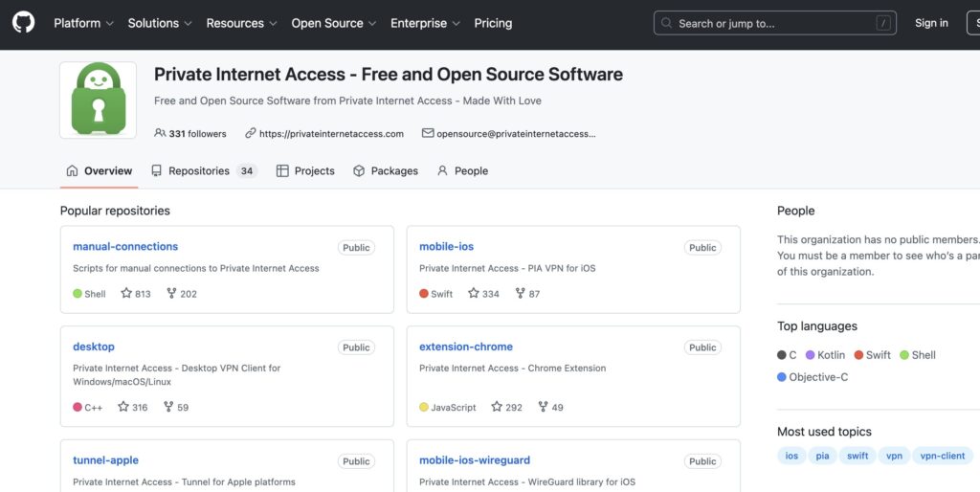Screen dimensions: 980x492
Task: Click the star icon on mobile-ios repository
Action: [x=474, y=294]
